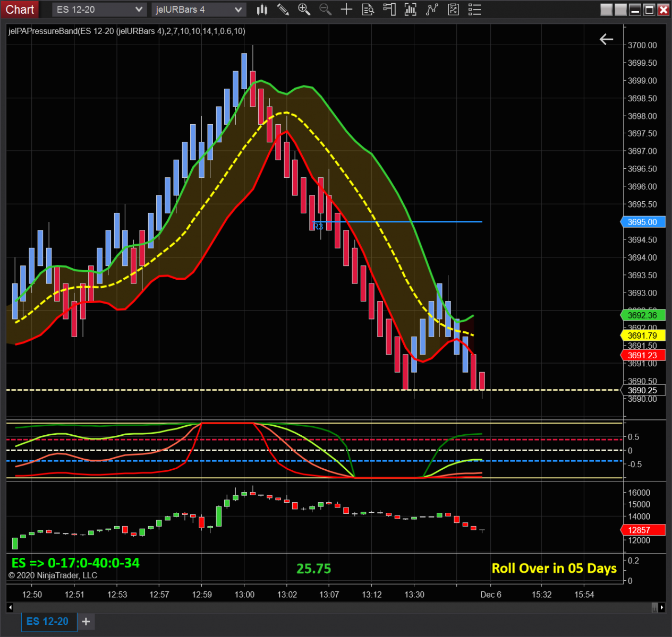Click the 13:30 time axis label
The height and width of the screenshot is (637, 672).
coord(414,595)
